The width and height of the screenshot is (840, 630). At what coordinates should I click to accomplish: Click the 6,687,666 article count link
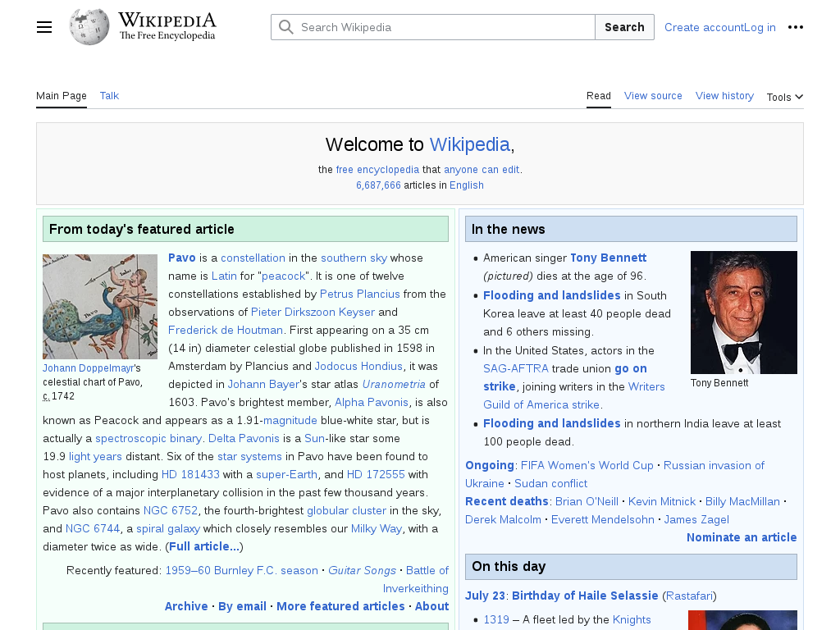click(378, 185)
